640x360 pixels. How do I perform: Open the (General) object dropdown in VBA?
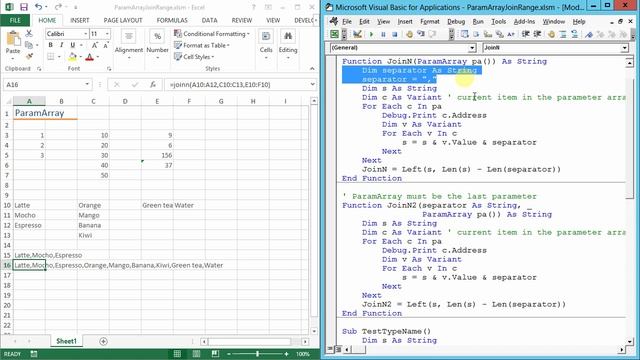(x=472, y=48)
